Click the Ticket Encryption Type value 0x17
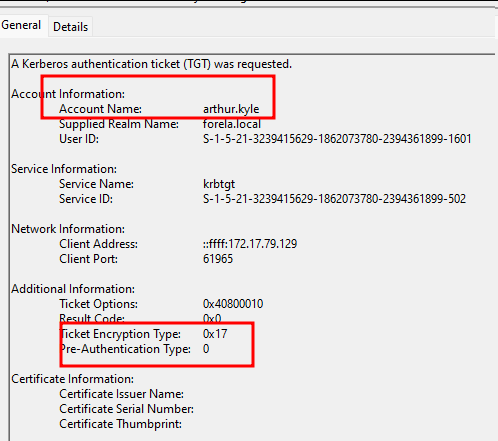This screenshot has height=441, width=498. point(215,334)
